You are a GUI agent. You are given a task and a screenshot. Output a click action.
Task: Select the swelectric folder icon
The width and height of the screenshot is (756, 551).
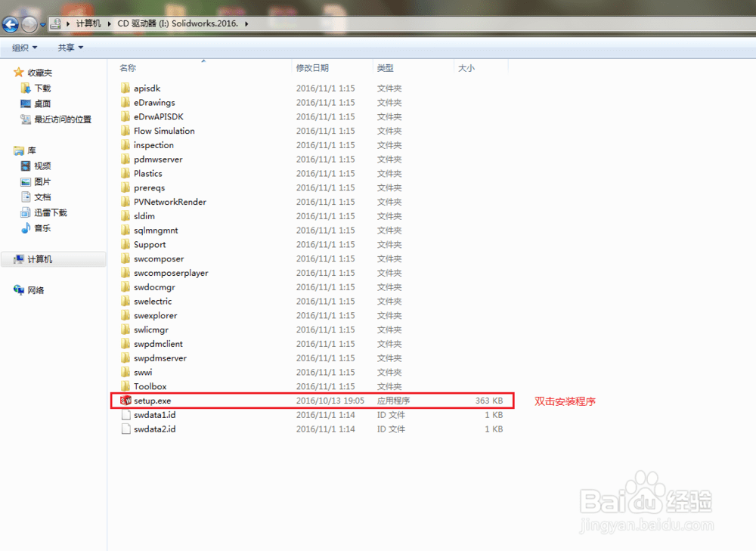(x=125, y=301)
